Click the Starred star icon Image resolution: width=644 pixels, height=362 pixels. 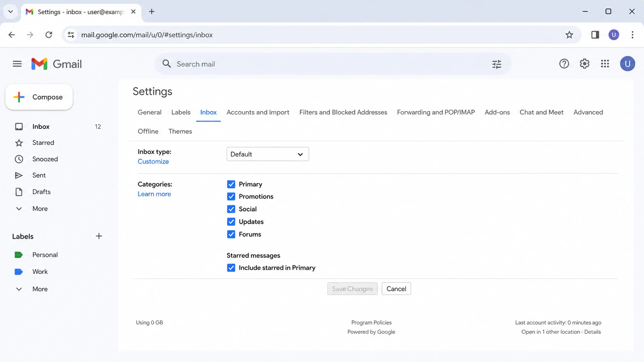[19, 143]
